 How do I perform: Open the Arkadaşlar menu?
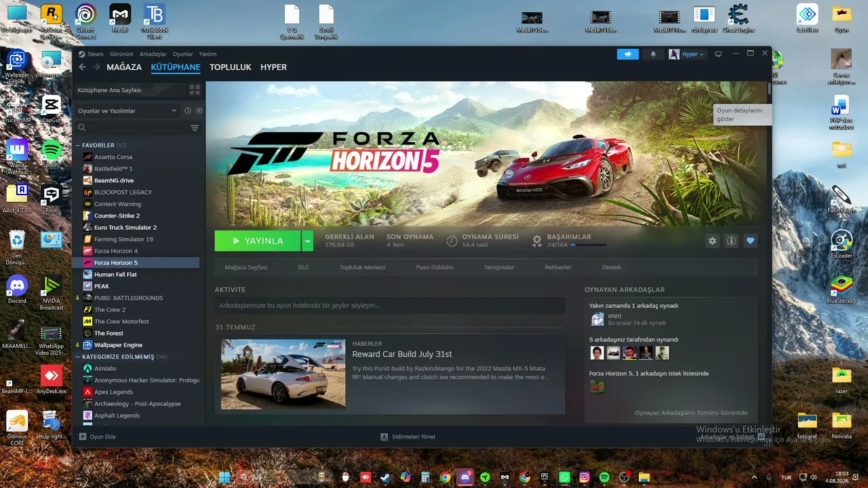(x=153, y=54)
